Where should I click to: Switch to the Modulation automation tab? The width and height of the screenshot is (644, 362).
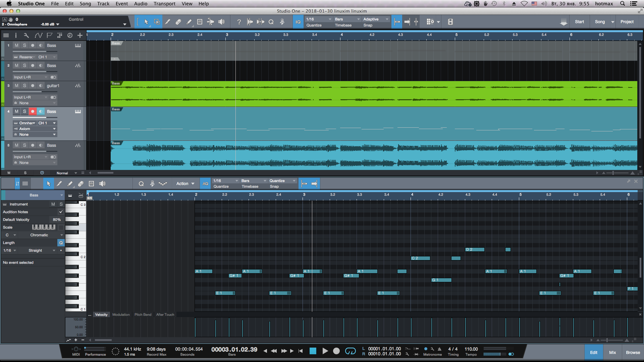121,314
